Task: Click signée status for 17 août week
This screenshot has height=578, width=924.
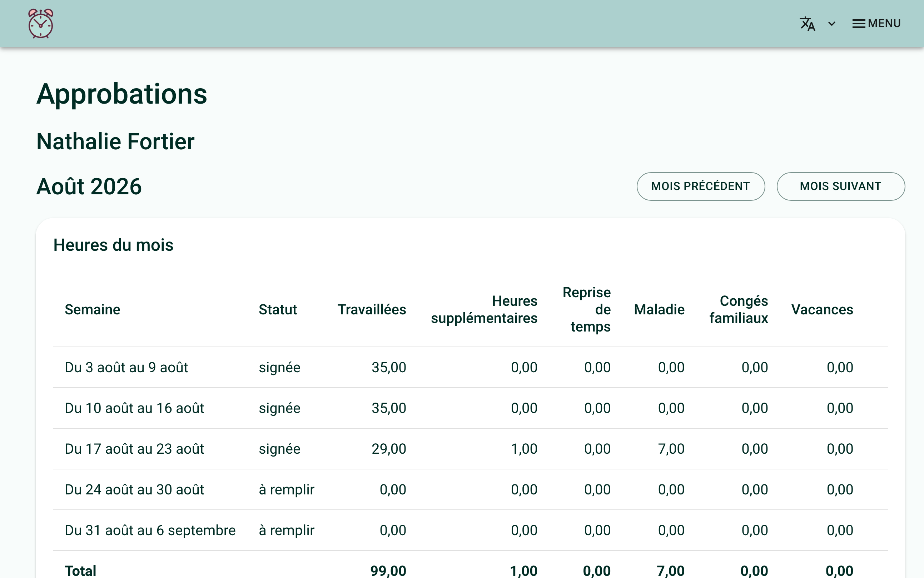Action: coord(279,449)
